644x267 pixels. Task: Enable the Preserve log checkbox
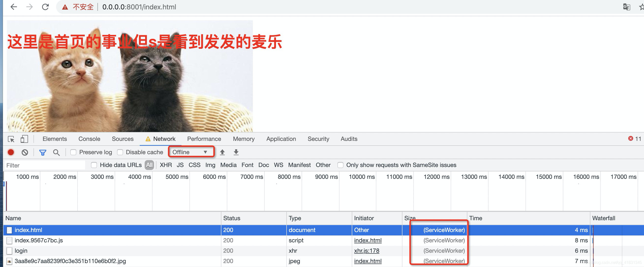[x=73, y=152]
